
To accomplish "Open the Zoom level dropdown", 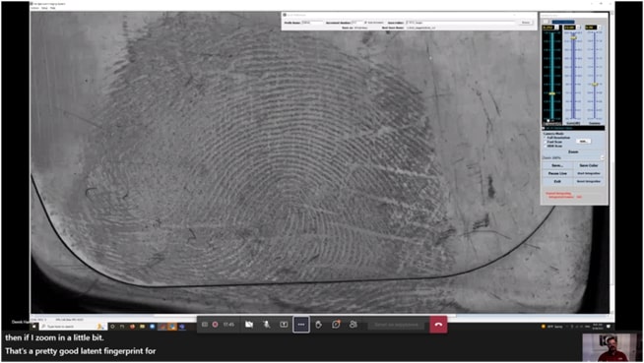I will [x=573, y=157].
